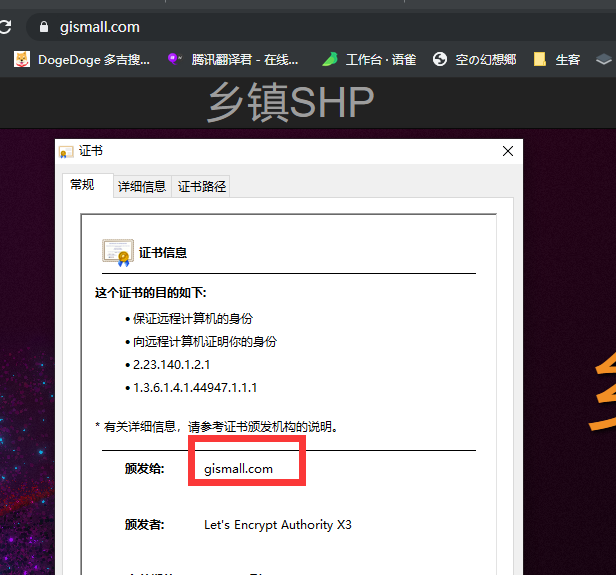
Task: Switch to the 详细信息 tab
Action: click(x=142, y=186)
